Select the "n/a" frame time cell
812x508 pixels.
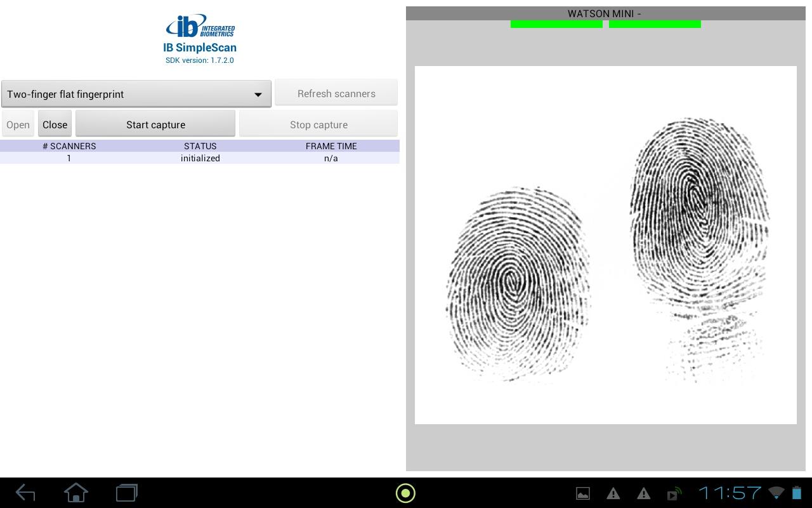331,158
